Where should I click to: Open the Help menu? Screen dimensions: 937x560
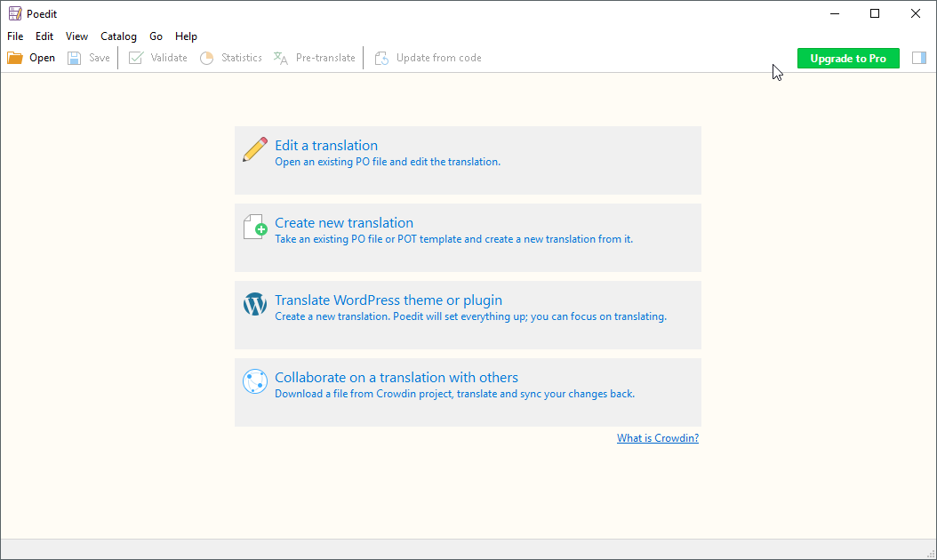(x=186, y=36)
